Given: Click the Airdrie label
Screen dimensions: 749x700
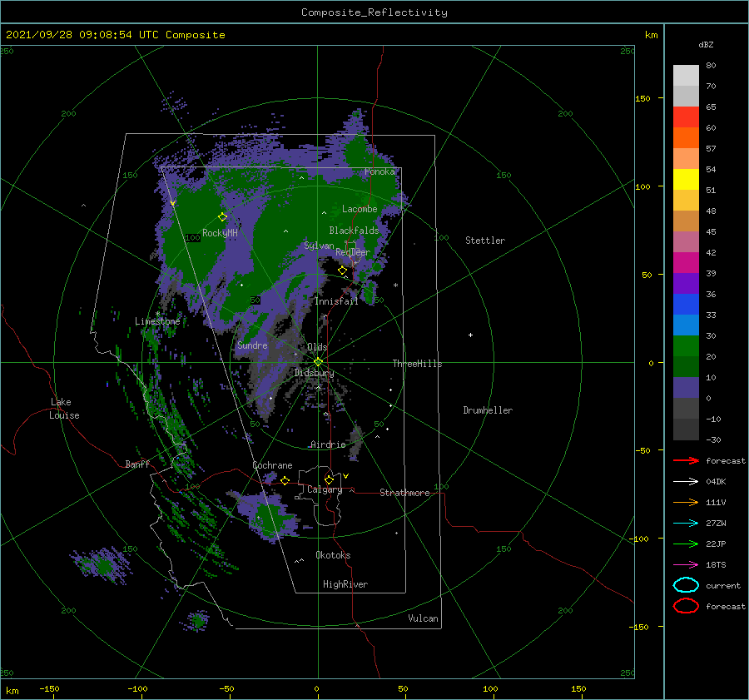Looking at the screenshot, I should point(328,444).
